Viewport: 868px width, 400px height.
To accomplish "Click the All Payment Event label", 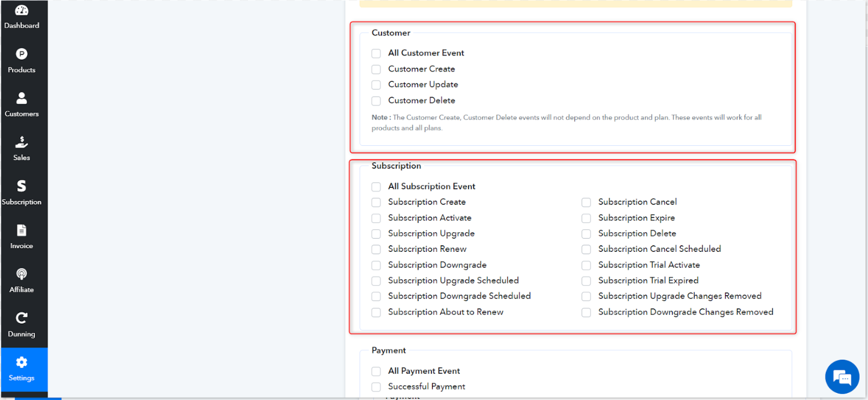I will click(x=424, y=371).
